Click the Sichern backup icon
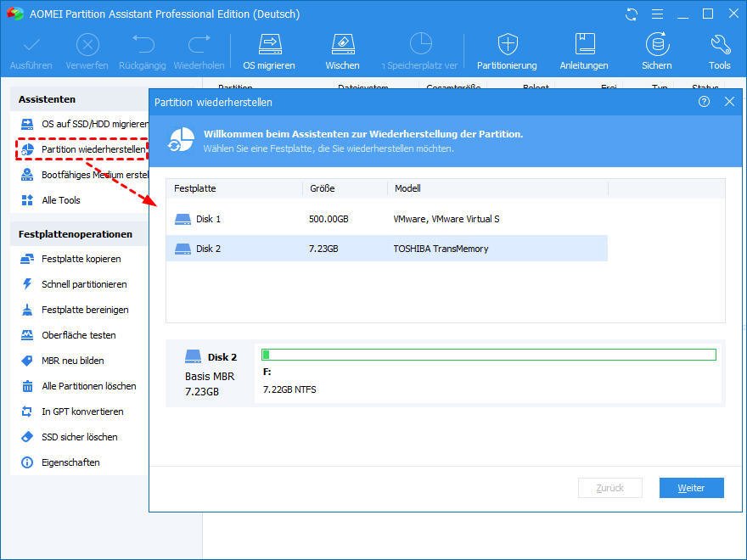The image size is (747, 560). pos(657,44)
